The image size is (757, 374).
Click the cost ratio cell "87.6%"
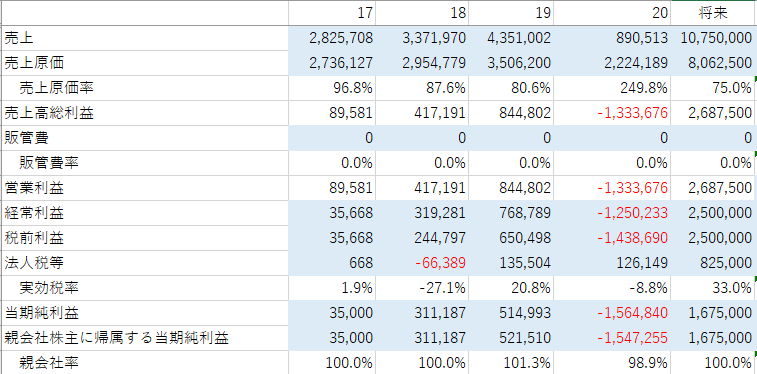click(x=421, y=88)
